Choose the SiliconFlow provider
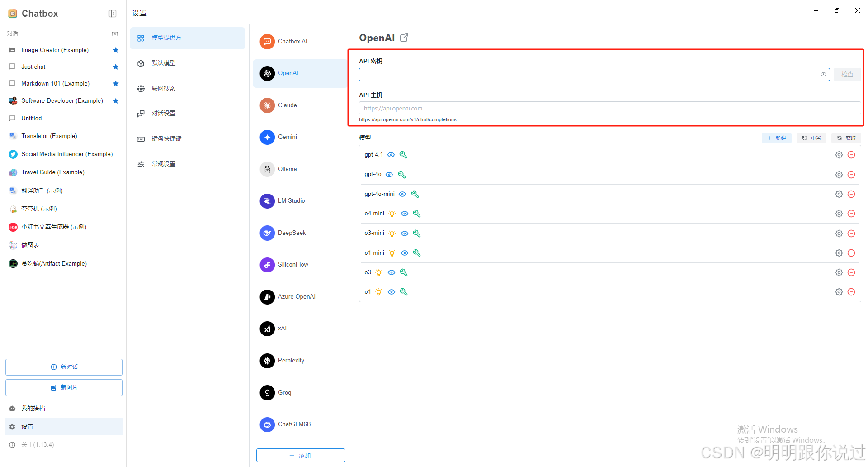The height and width of the screenshot is (467, 868). coord(300,264)
